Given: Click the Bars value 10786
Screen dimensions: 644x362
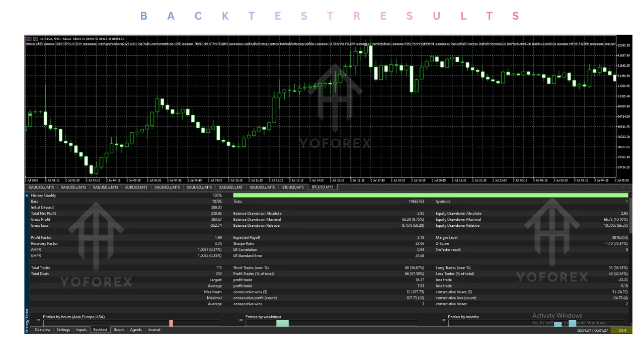Looking at the screenshot, I should click(x=217, y=201).
